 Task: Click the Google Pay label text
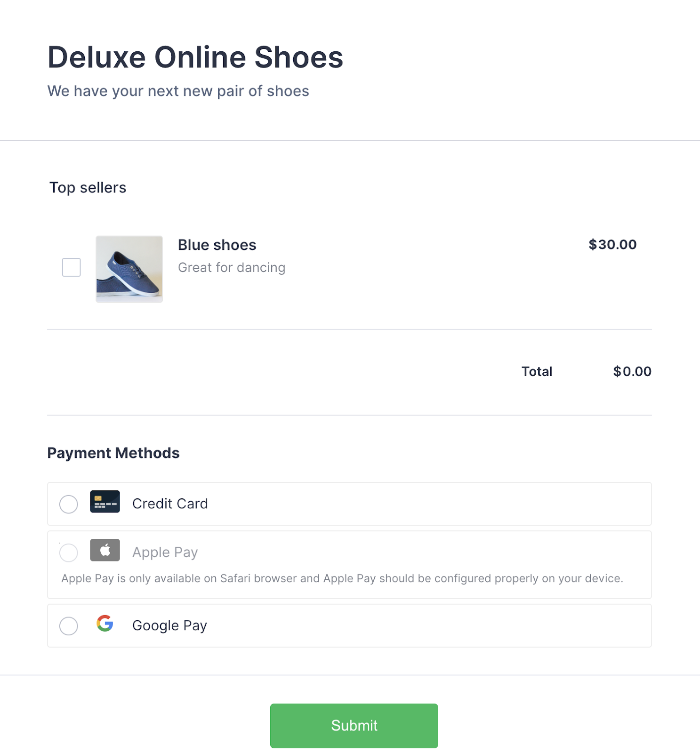(169, 625)
